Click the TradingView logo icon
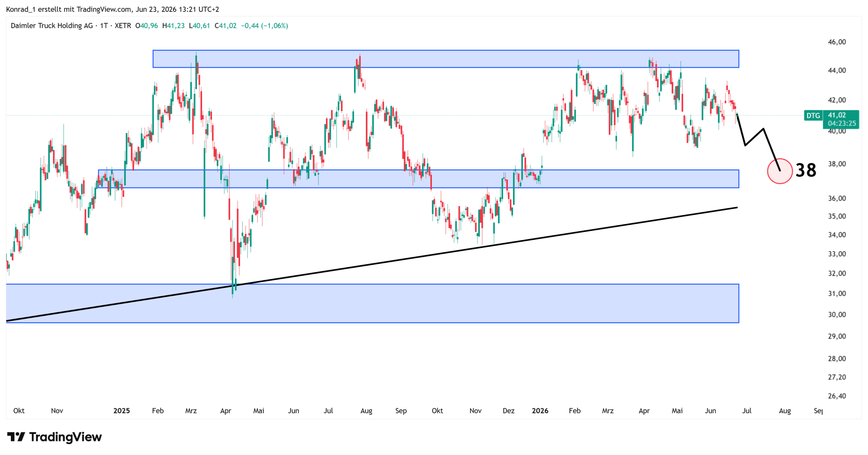The height and width of the screenshot is (455, 868). coord(16,437)
